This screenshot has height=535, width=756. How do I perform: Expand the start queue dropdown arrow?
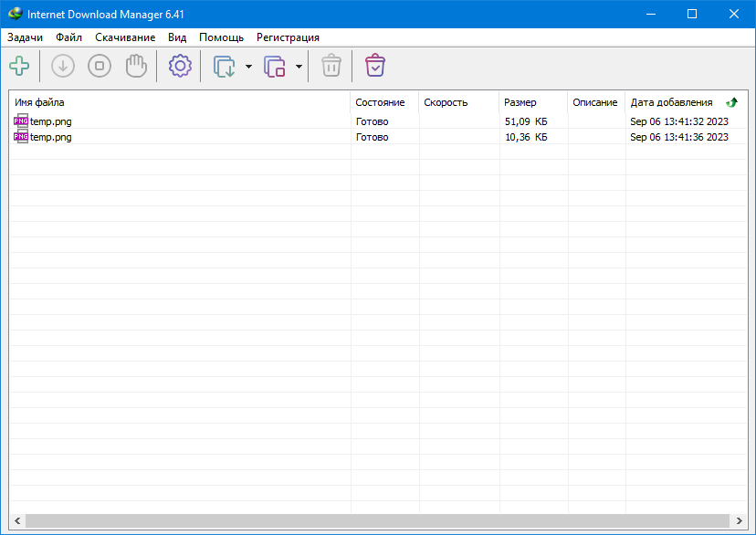tap(248, 67)
